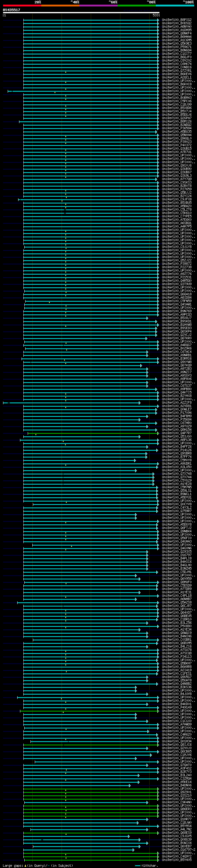Screen dimensions: 197x868
Task: Click the query end position 533
Action: (155, 15)
